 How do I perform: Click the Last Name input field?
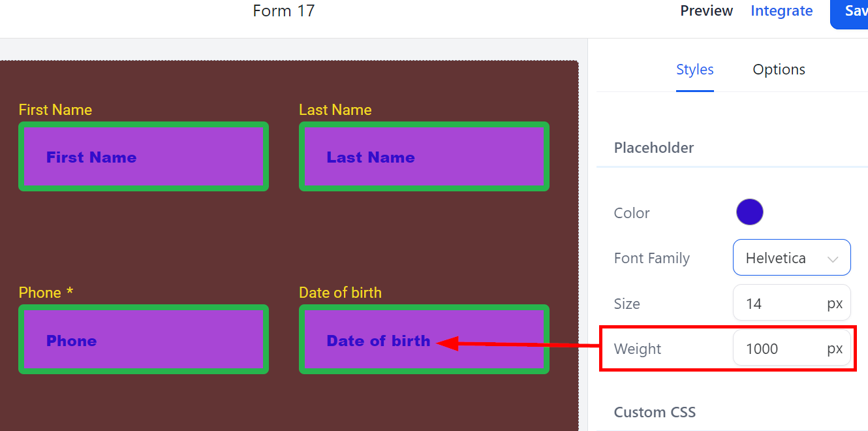424,157
